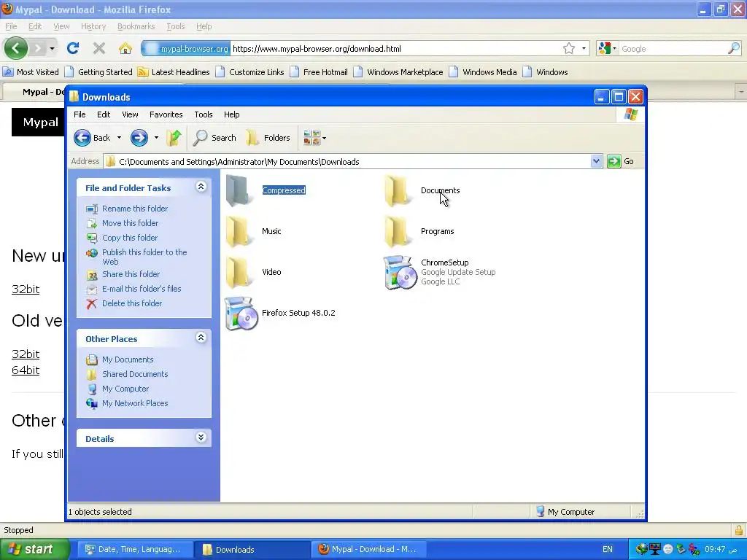Click Move this folder task
The image size is (747, 560).
point(130,223)
